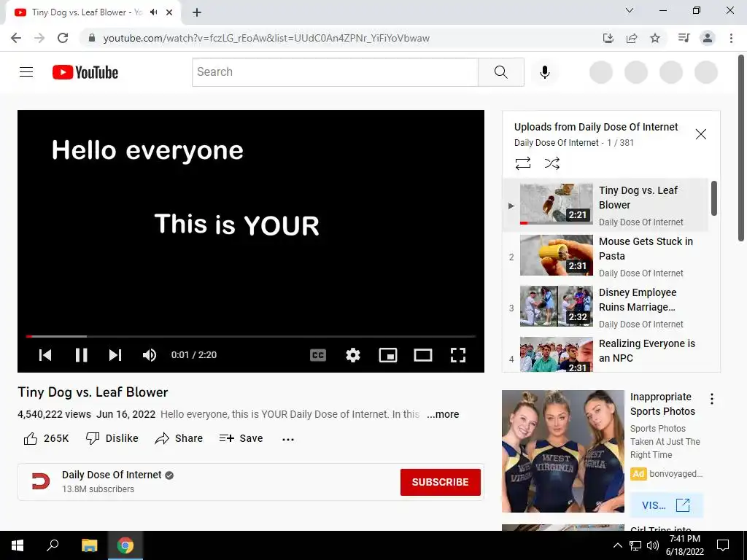Play Disney Employee Ruins Marriage video
The image size is (747, 560).
[x=605, y=307]
